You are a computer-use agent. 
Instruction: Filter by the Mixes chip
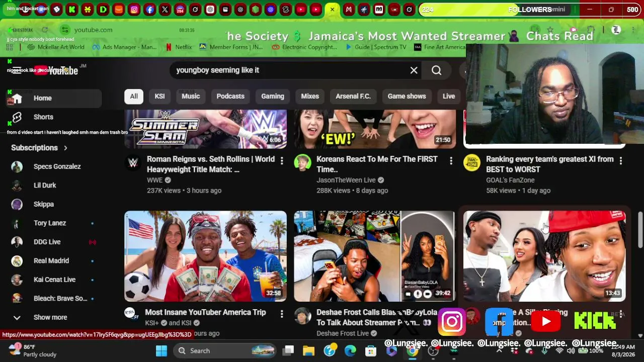pos(310,97)
